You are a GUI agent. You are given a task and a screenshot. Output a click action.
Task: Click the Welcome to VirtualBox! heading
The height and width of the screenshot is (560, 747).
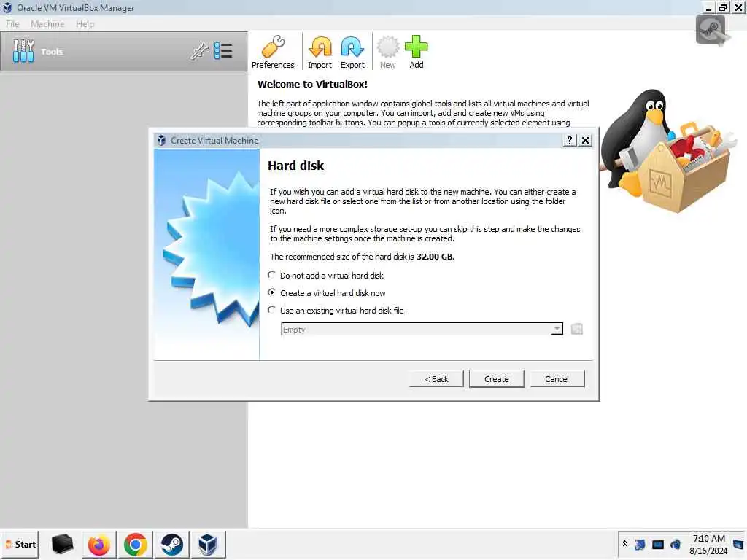pos(312,85)
